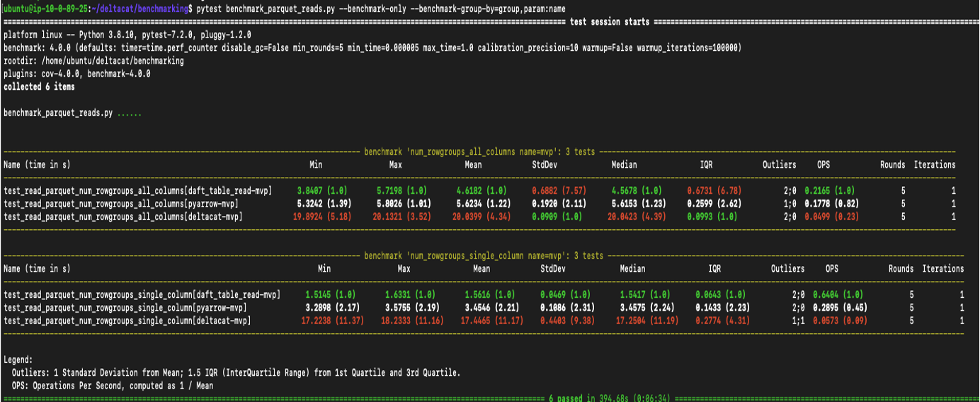This screenshot has width=980, height=402.
Task: Click the 'benchmark_parquet_reads.py ......' progress line
Action: 72,113
